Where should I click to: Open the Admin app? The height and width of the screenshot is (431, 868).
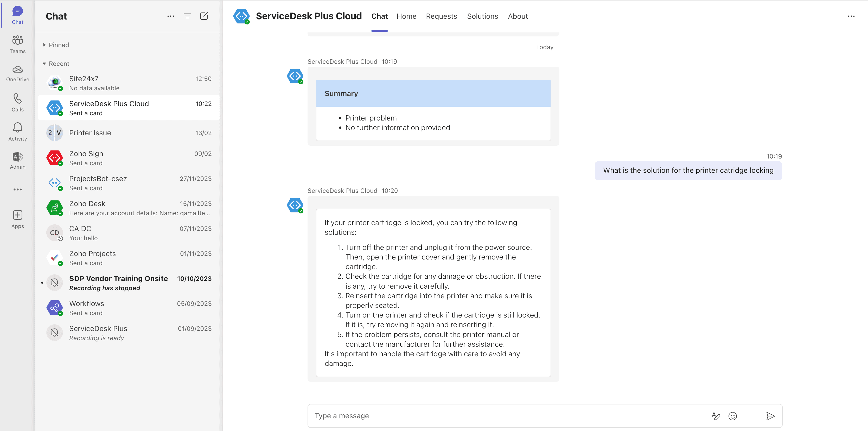tap(17, 159)
